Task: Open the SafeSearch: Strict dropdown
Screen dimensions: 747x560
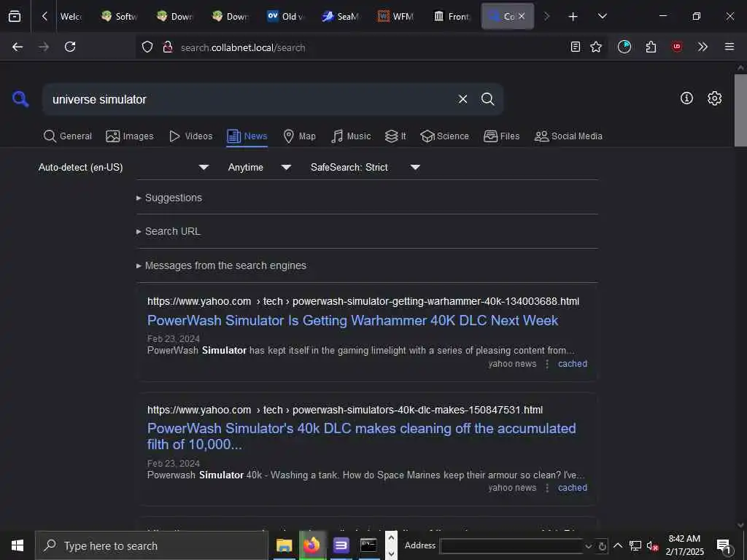Action: (365, 167)
